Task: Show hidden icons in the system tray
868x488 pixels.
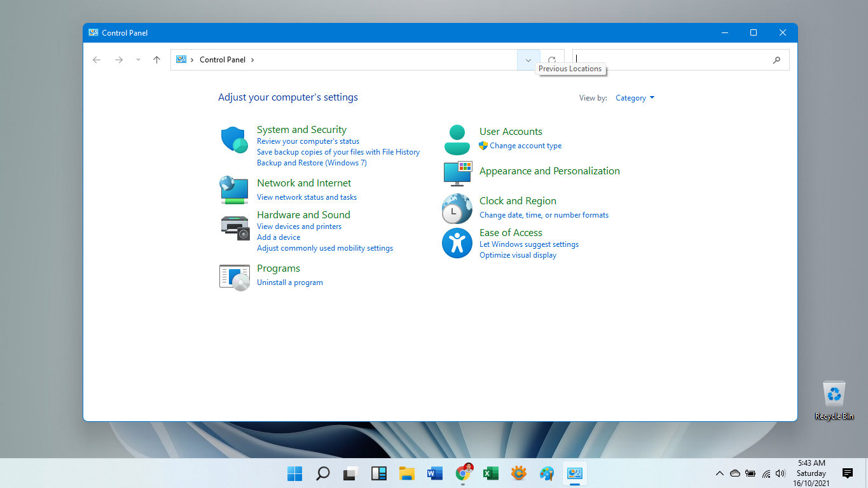Action: point(719,473)
